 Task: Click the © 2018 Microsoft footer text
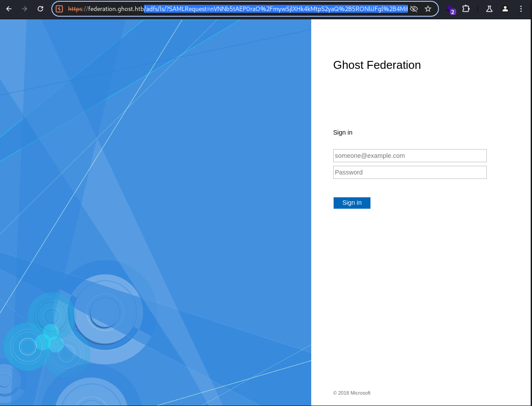pos(352,393)
